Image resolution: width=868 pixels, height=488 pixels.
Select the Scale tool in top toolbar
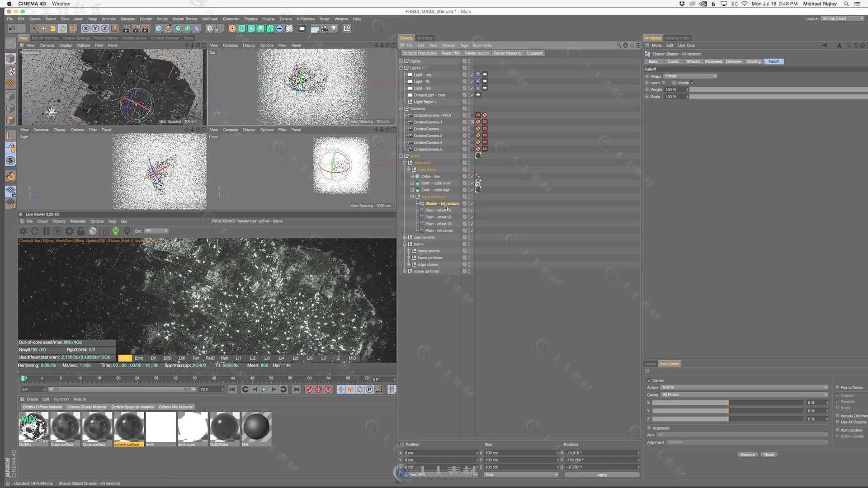click(x=53, y=28)
